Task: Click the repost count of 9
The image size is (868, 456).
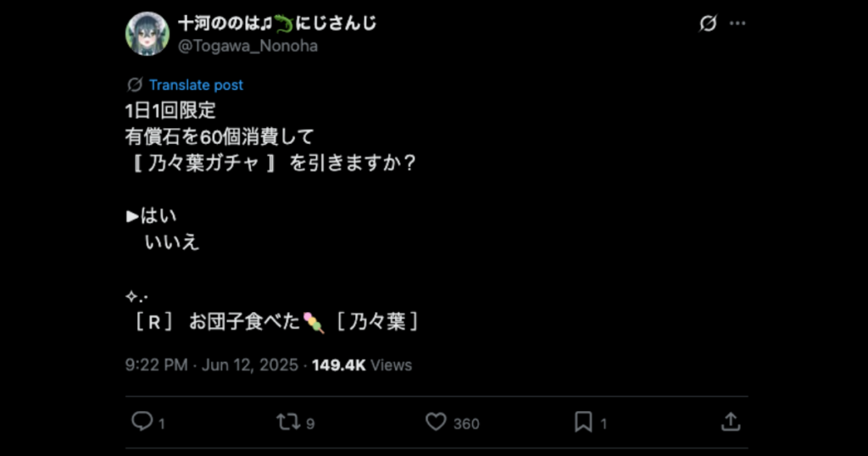Action: click(x=310, y=424)
